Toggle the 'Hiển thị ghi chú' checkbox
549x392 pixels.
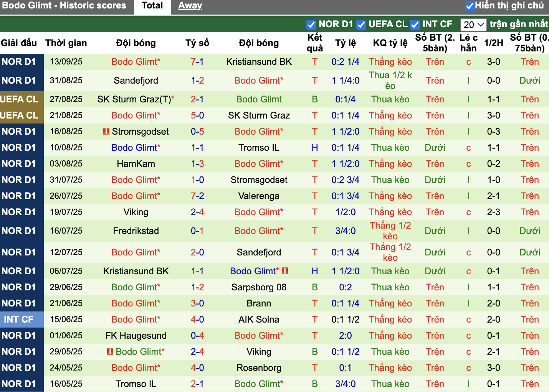tap(470, 6)
